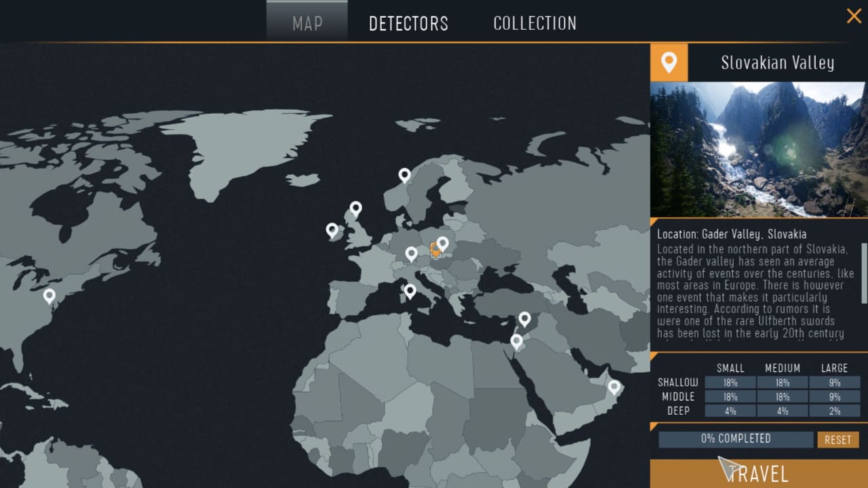Image resolution: width=868 pixels, height=488 pixels.
Task: Click the 0% COMPLETED progress bar
Action: 736,439
